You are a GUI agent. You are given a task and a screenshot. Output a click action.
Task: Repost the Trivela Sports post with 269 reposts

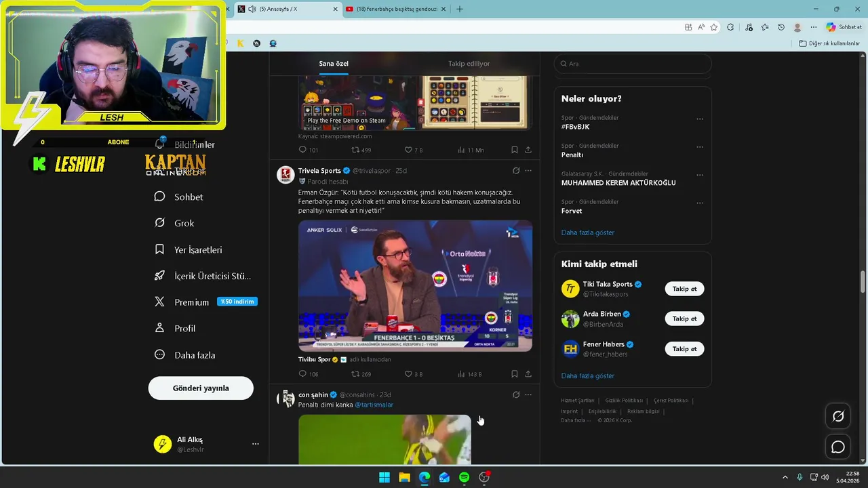pyautogui.click(x=361, y=374)
